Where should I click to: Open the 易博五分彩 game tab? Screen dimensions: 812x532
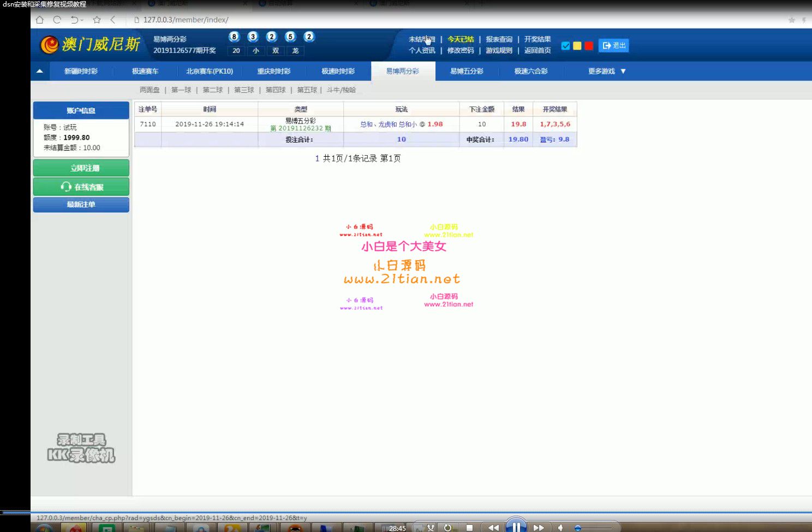(x=467, y=71)
